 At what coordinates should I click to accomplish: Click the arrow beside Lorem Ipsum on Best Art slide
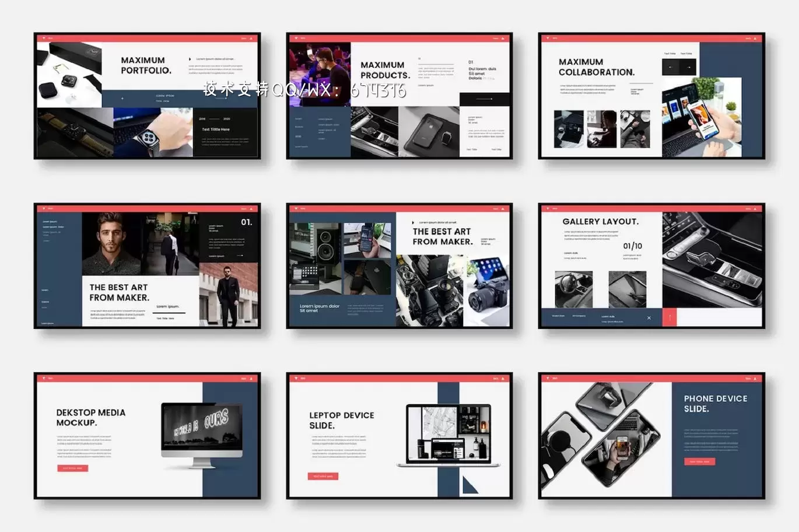[x=239, y=255]
